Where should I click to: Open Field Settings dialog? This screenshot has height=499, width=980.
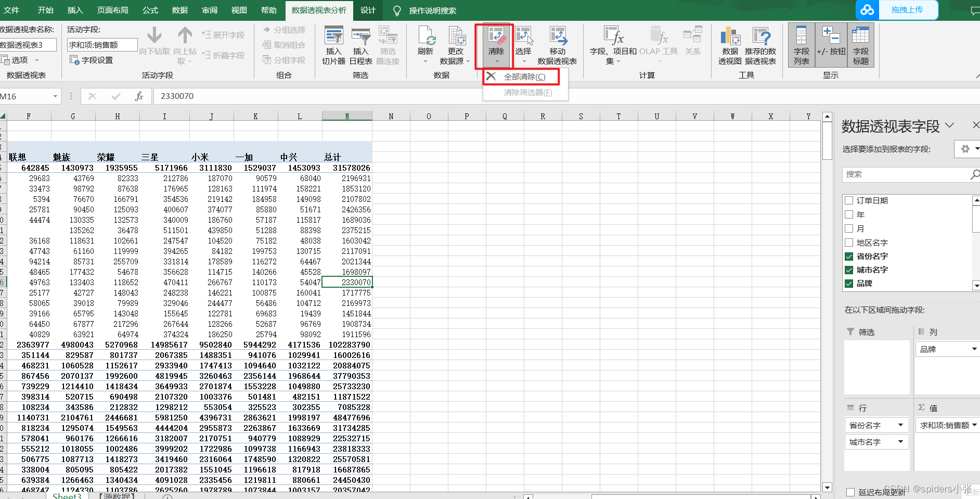[x=92, y=60]
